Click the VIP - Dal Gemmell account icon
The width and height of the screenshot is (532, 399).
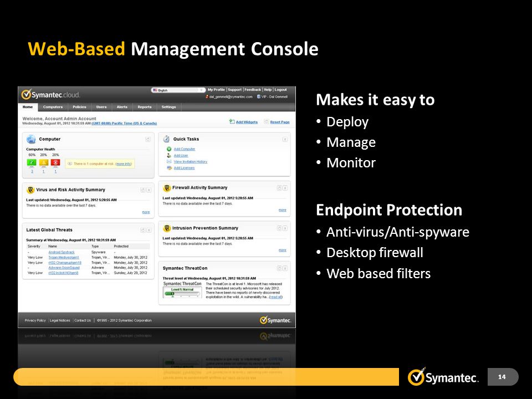click(x=259, y=96)
